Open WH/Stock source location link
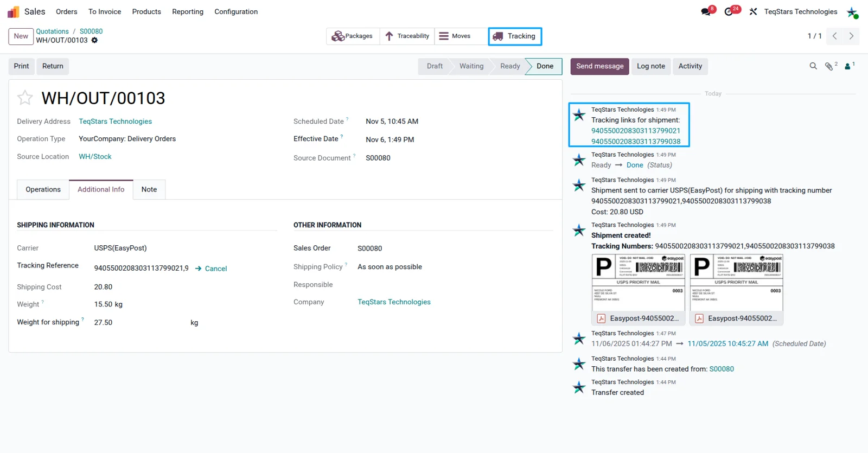The image size is (868, 453). pos(95,156)
